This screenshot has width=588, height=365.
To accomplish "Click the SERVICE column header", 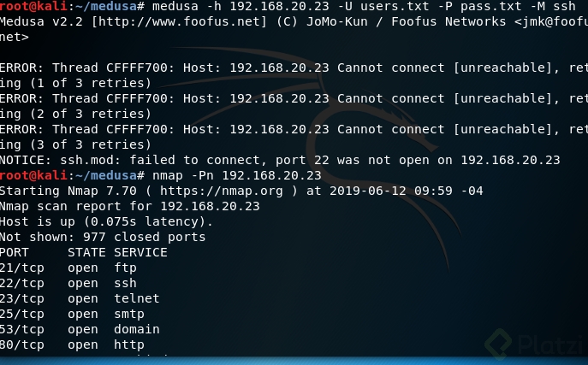I will tap(140, 252).
